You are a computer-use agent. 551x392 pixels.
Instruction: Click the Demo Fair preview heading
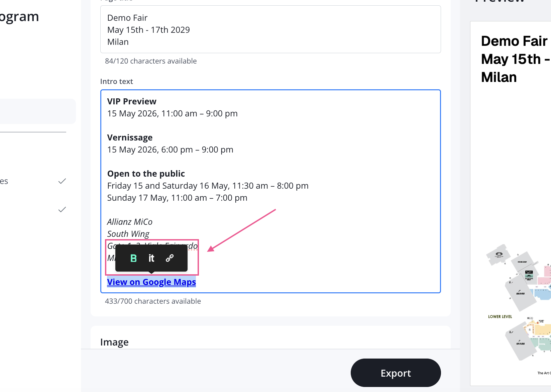coord(514,41)
